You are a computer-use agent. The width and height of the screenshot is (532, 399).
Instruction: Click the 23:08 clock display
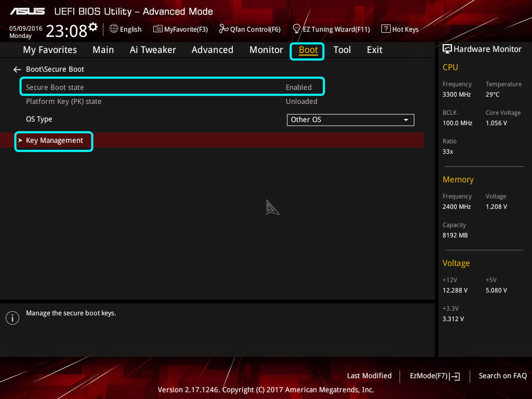pos(66,31)
